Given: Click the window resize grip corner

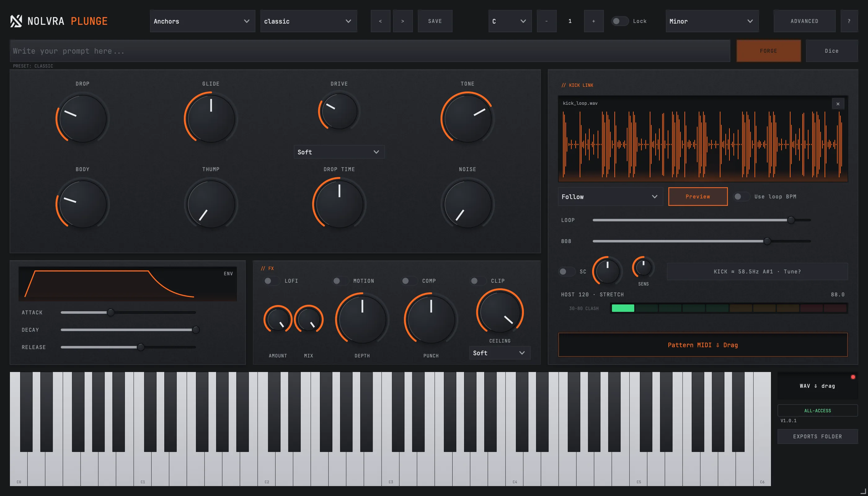Looking at the screenshot, I should coord(863,491).
